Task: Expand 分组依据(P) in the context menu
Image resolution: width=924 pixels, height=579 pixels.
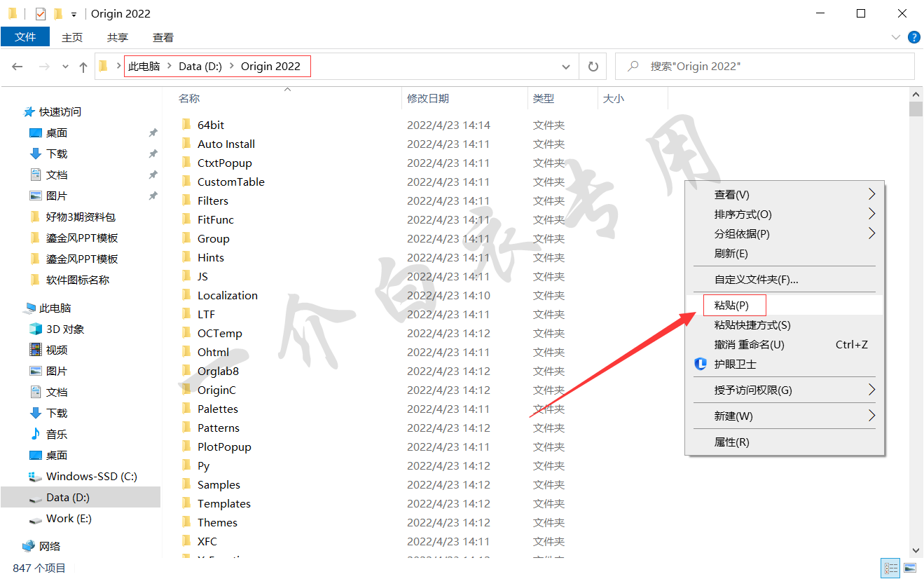Action: coord(785,233)
